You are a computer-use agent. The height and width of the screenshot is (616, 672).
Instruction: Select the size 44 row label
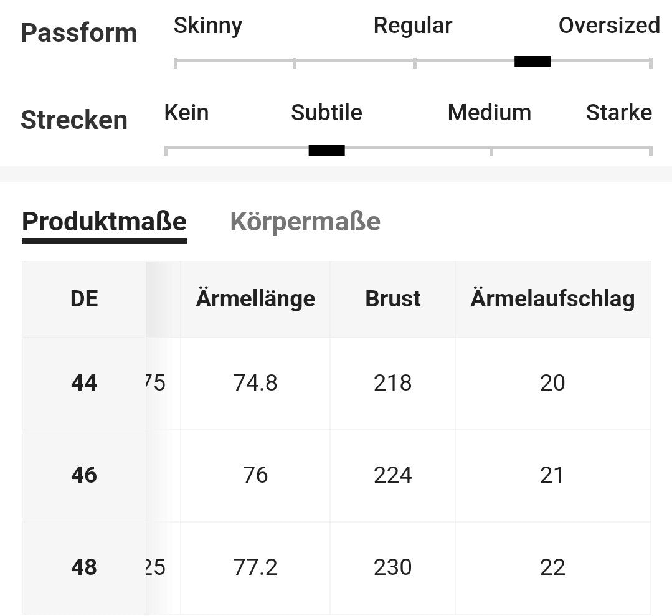click(84, 382)
